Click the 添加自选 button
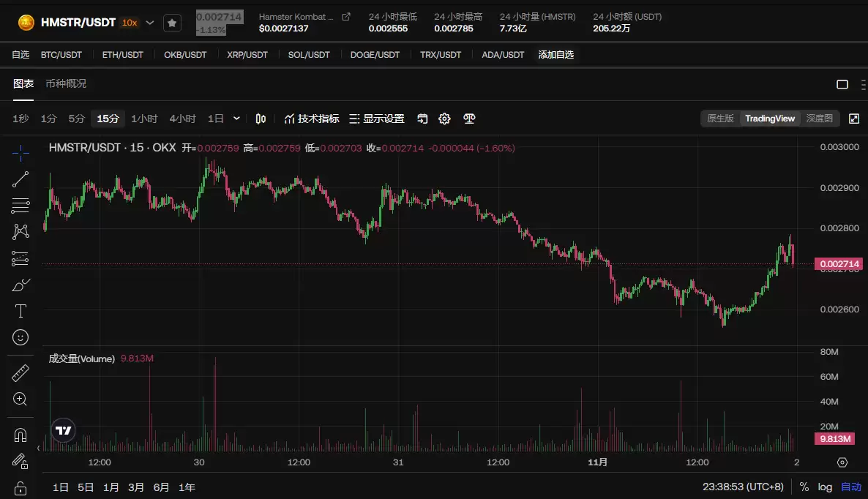The width and height of the screenshot is (868, 499). (x=556, y=55)
